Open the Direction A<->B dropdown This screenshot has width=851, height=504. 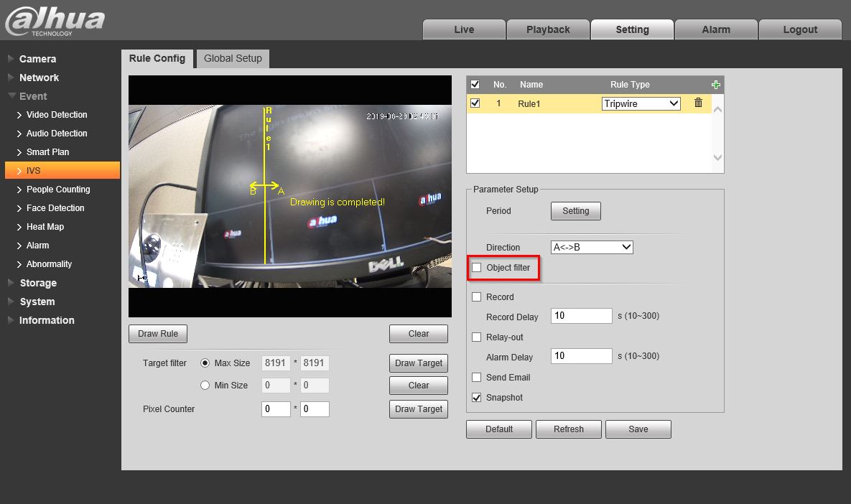click(x=592, y=247)
